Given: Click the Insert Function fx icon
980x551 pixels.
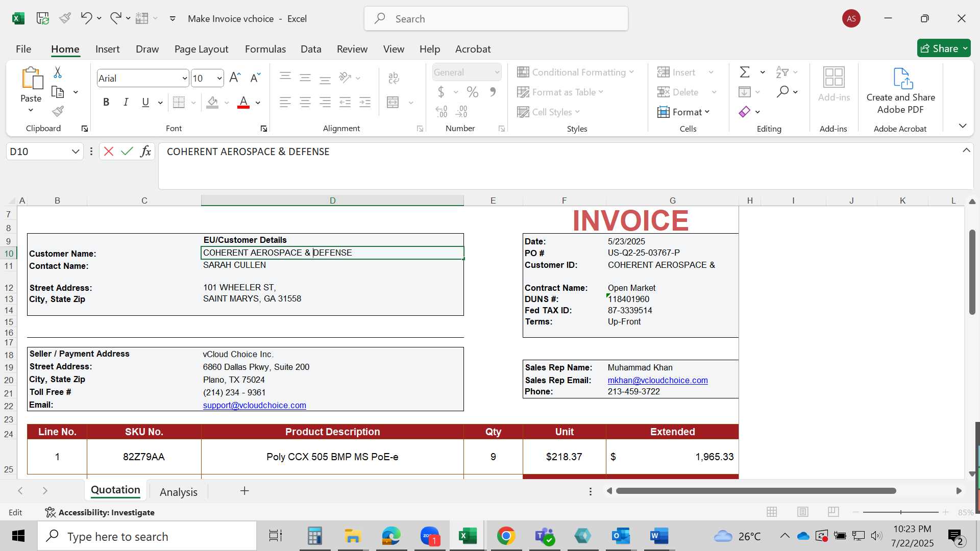Looking at the screenshot, I should click(145, 151).
